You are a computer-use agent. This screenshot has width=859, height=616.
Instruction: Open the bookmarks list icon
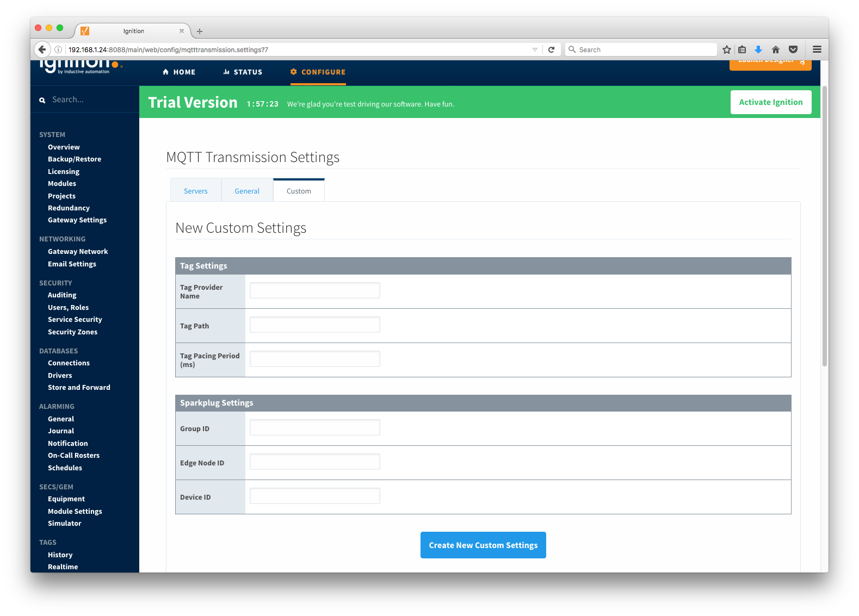click(x=742, y=49)
